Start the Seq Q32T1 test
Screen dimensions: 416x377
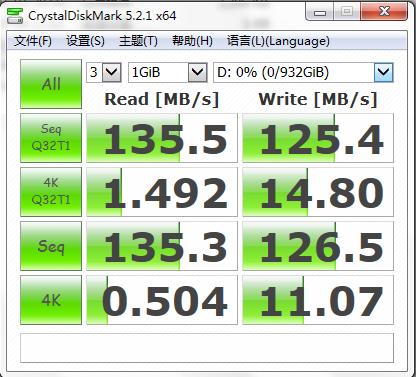click(x=51, y=138)
